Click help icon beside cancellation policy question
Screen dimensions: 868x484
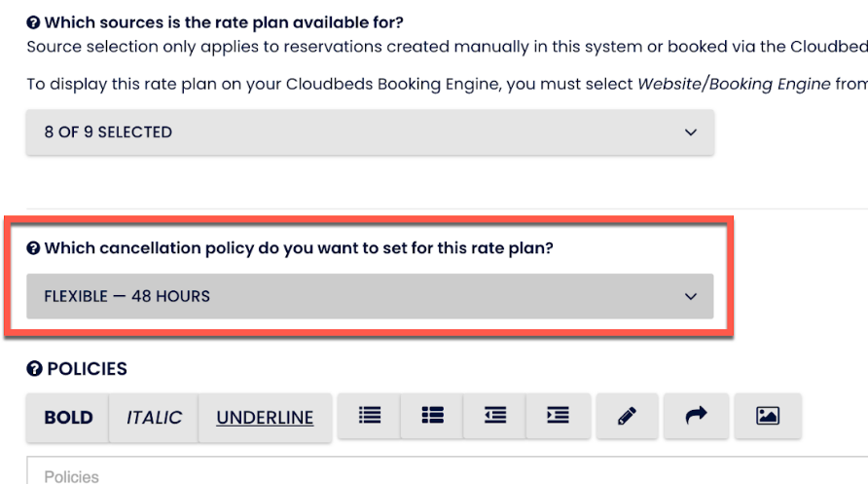(x=32, y=248)
